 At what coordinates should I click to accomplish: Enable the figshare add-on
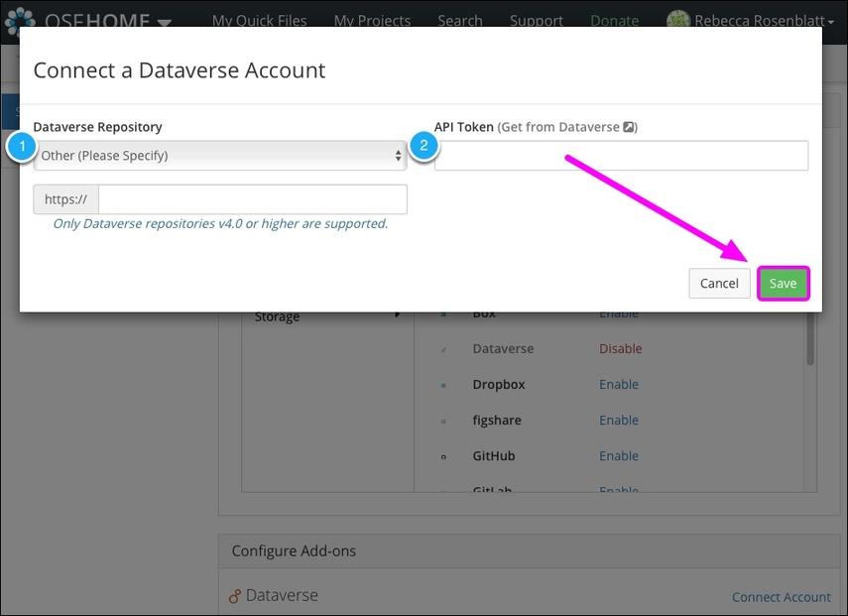[x=619, y=421]
